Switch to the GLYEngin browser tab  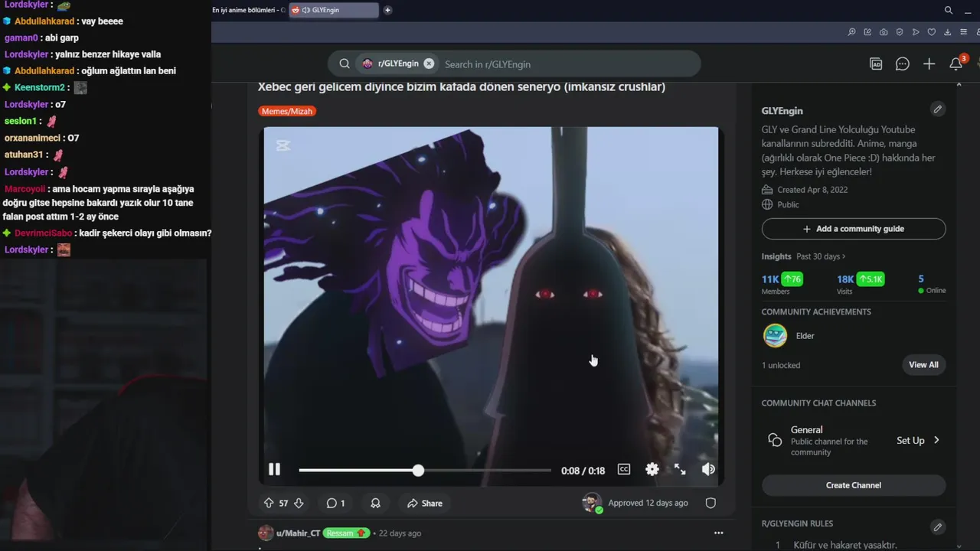click(333, 10)
